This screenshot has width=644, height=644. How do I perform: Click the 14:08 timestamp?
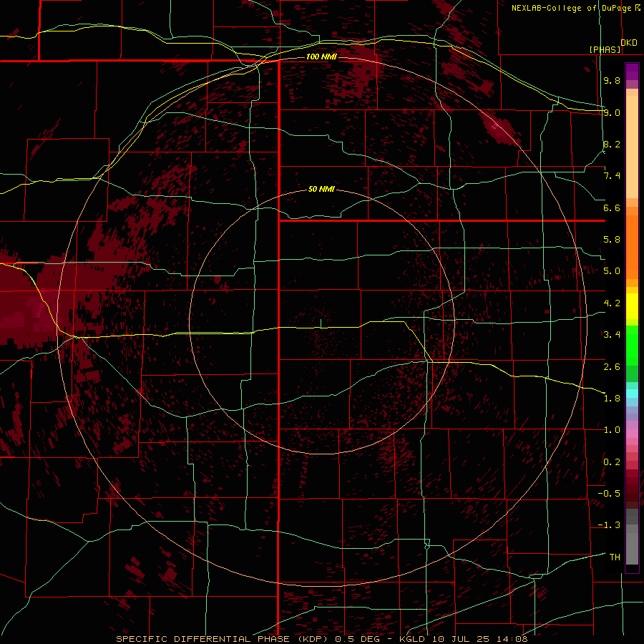pos(512,639)
